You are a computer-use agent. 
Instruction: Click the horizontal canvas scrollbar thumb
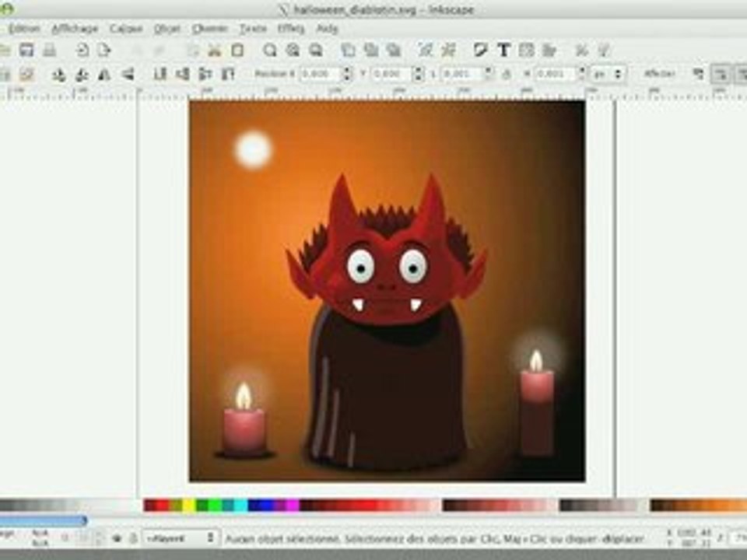click(43, 520)
